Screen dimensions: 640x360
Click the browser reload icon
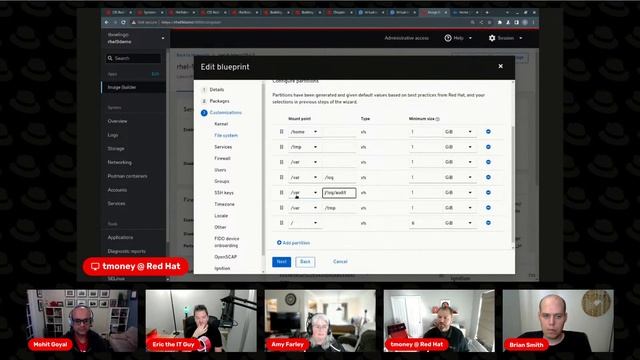[x=123, y=22]
